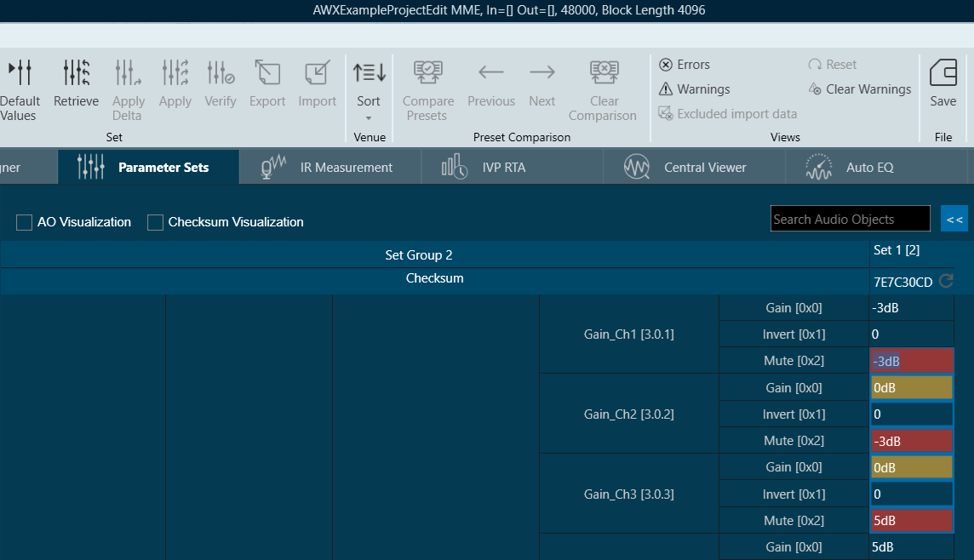Click Invert [0x1] label under Gain_Ch1
Image resolution: width=974 pixels, height=560 pixels.
tap(794, 334)
